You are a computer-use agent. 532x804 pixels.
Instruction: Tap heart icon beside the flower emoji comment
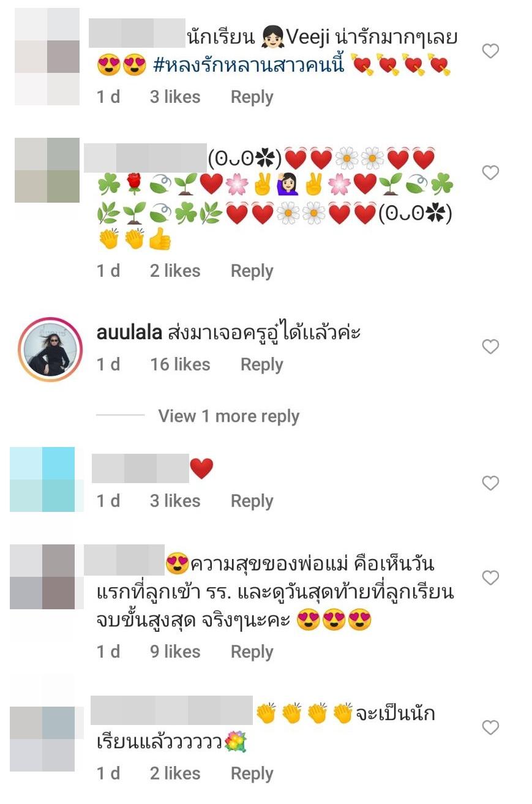click(x=490, y=173)
